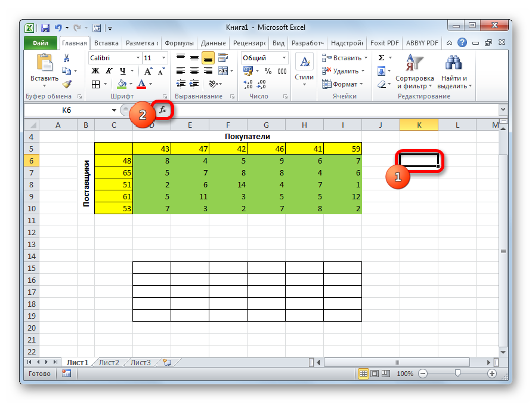Screen dimensions: 532x404
Task: Toggle bold Ж formatting
Action: coord(95,70)
